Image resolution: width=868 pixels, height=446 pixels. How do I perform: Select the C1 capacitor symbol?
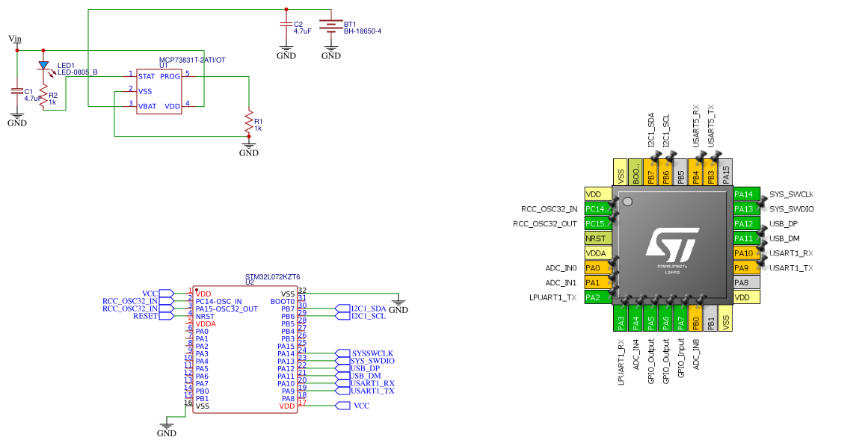pos(17,91)
